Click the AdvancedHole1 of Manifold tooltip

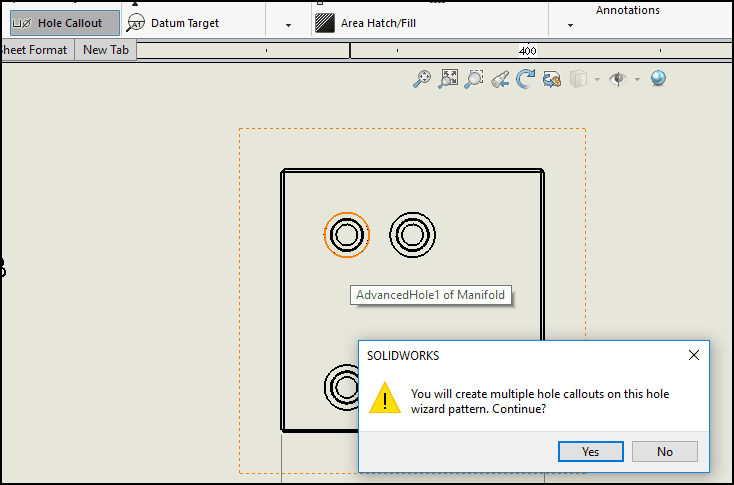[x=431, y=295]
